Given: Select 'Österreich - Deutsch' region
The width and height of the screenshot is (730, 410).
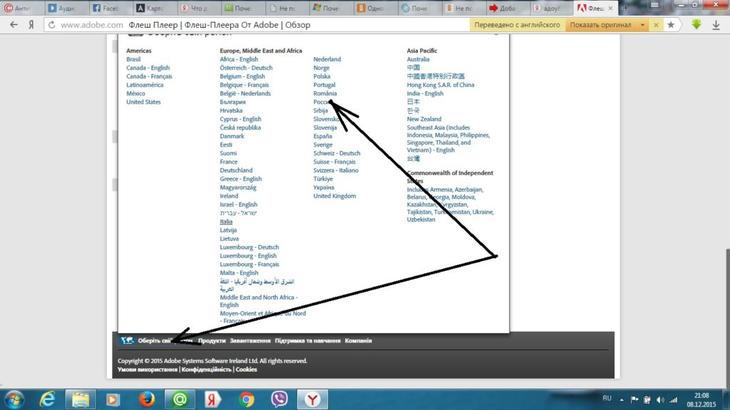Looking at the screenshot, I should point(246,68).
